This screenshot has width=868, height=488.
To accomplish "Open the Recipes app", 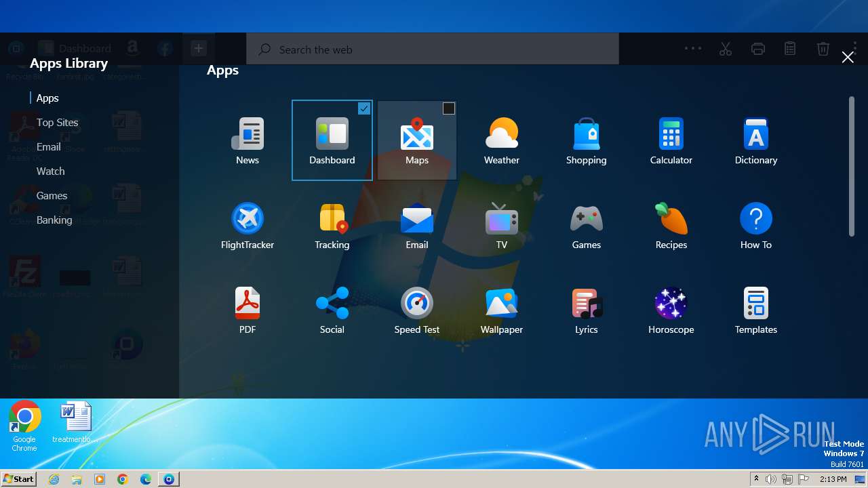I will point(671,226).
